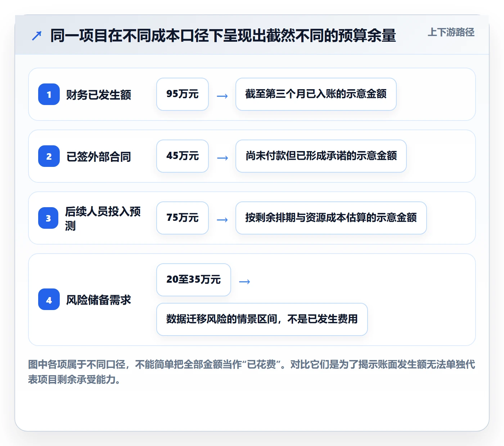
Task: Click the 95万元 amount box
Action: pos(183,94)
